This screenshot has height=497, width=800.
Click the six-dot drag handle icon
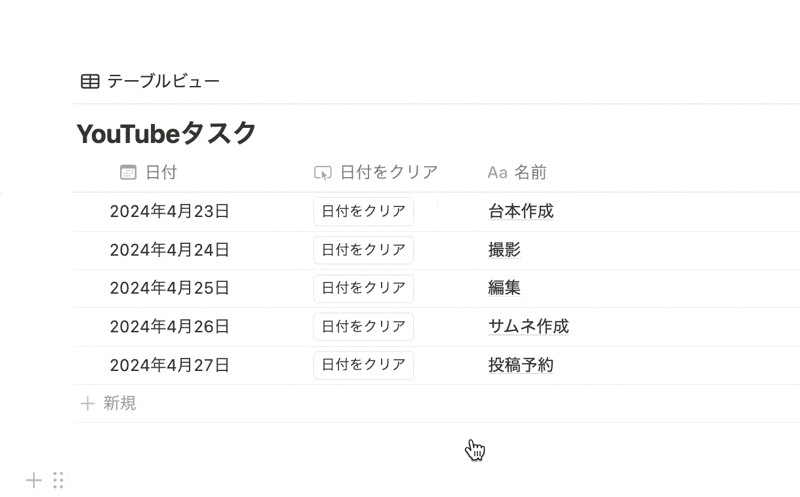click(x=58, y=480)
